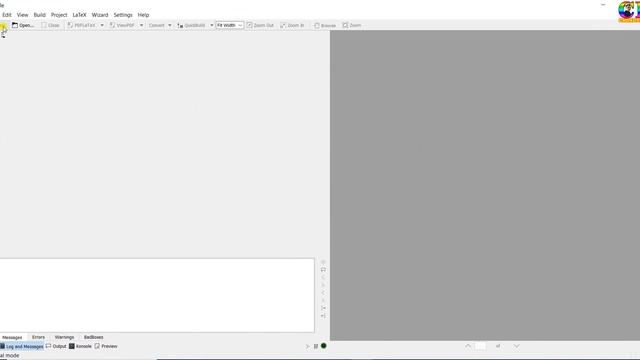The width and height of the screenshot is (640, 360).
Task: Show the Output panel
Action: [56, 346]
